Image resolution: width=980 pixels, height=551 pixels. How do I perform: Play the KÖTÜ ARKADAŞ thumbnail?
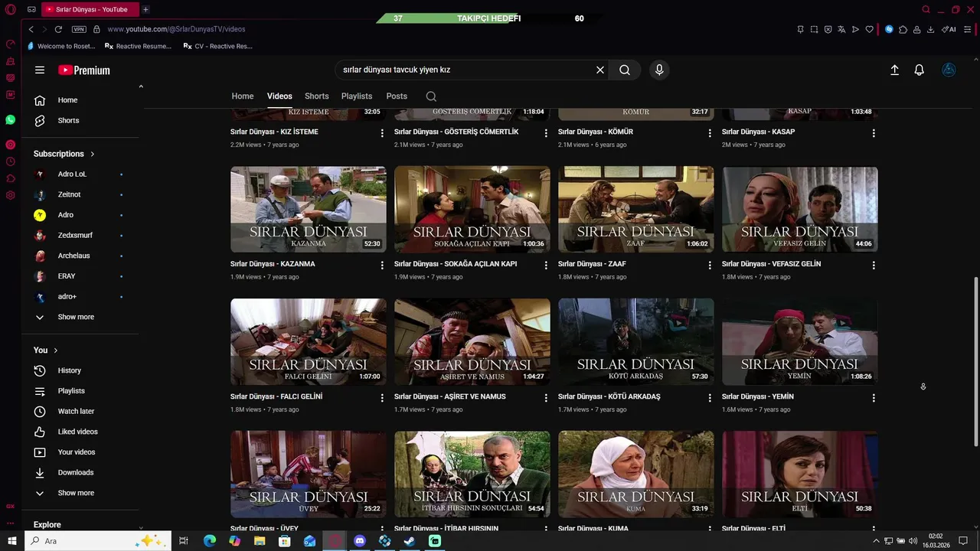(x=636, y=341)
